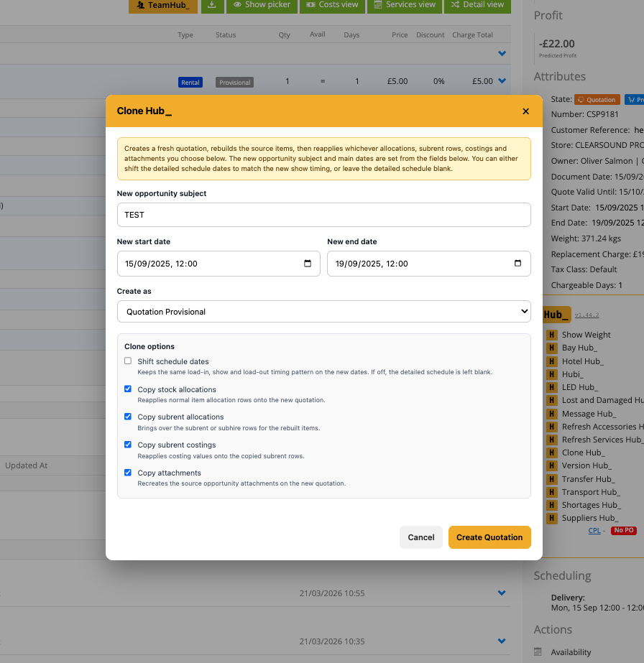The image size is (644, 663).
Task: Click the Provisional status badge
Action: [234, 83]
